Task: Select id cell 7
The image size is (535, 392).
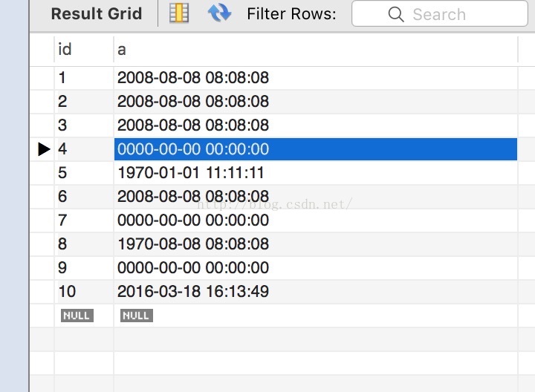Action: coord(83,220)
